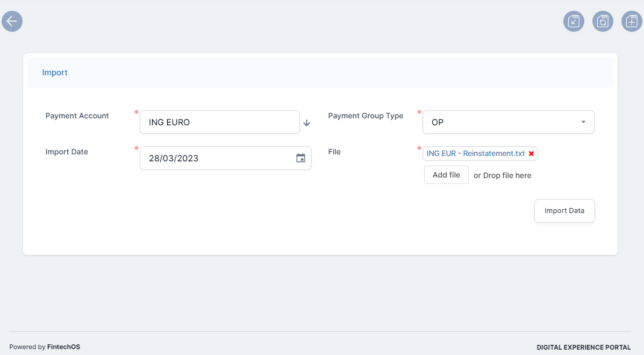Image resolution: width=644 pixels, height=355 pixels.
Task: Click the save and new icon
Action: coord(632,22)
